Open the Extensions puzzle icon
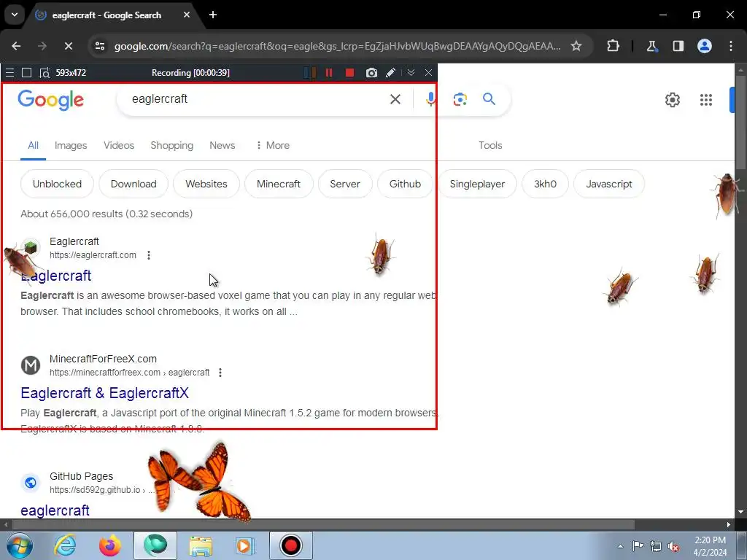This screenshot has height=560, width=747. pos(613,46)
